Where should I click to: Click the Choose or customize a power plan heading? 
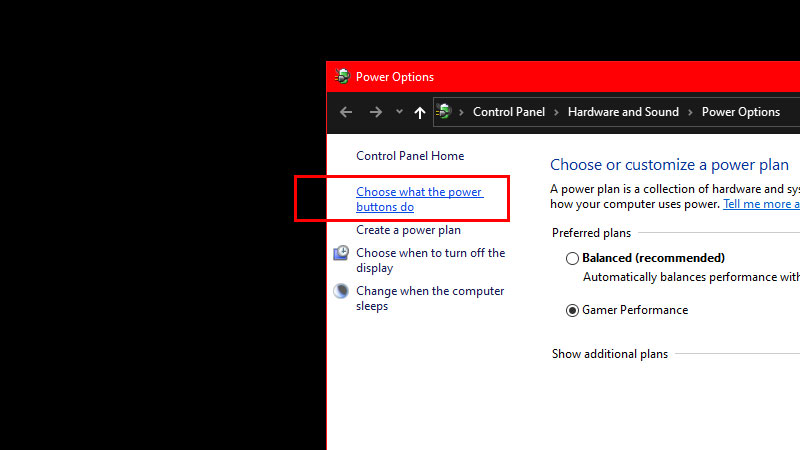[x=669, y=165]
